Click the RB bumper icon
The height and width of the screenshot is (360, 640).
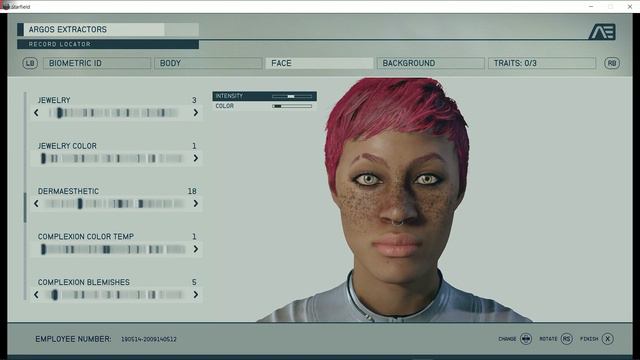(x=611, y=63)
